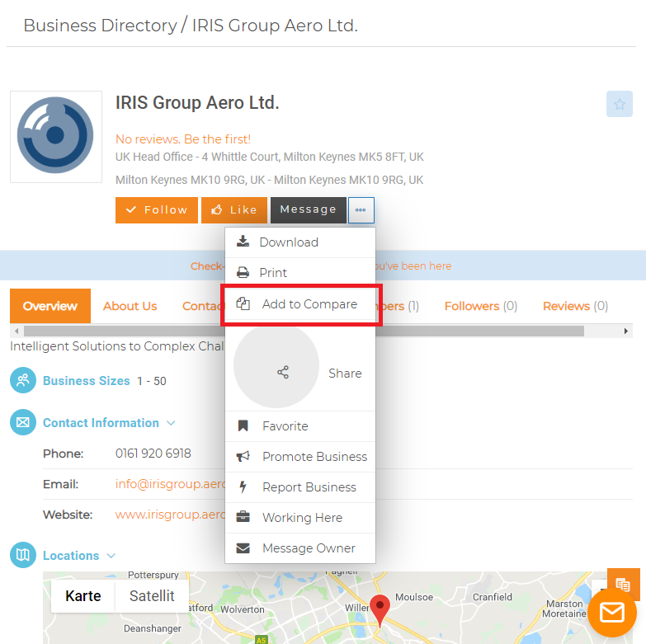This screenshot has width=646, height=644.
Task: Select Favorite from the menu
Action: pos(300,426)
